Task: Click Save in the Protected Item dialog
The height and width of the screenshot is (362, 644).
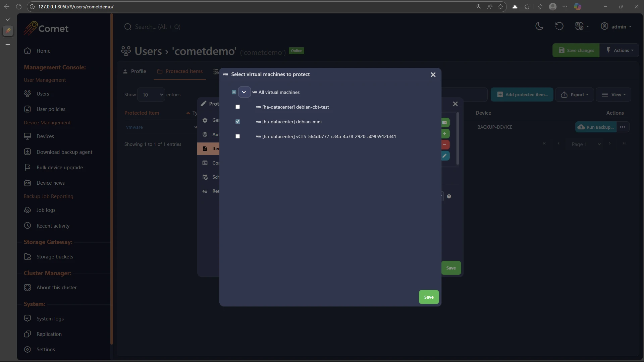Action: (451, 268)
